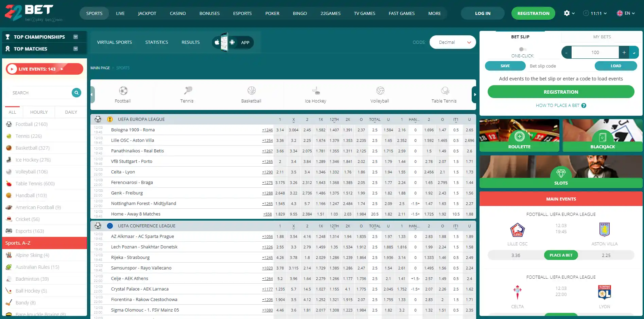Open the Decimal odds format dropdown
Image resolution: width=644 pixels, height=319 pixels.
coord(453,42)
